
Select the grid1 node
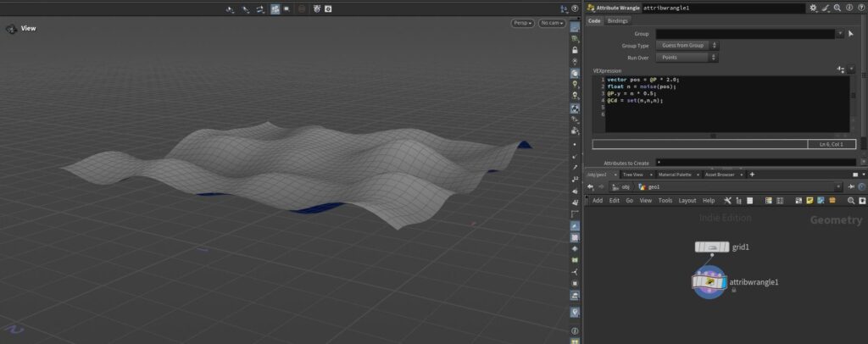[x=711, y=247]
